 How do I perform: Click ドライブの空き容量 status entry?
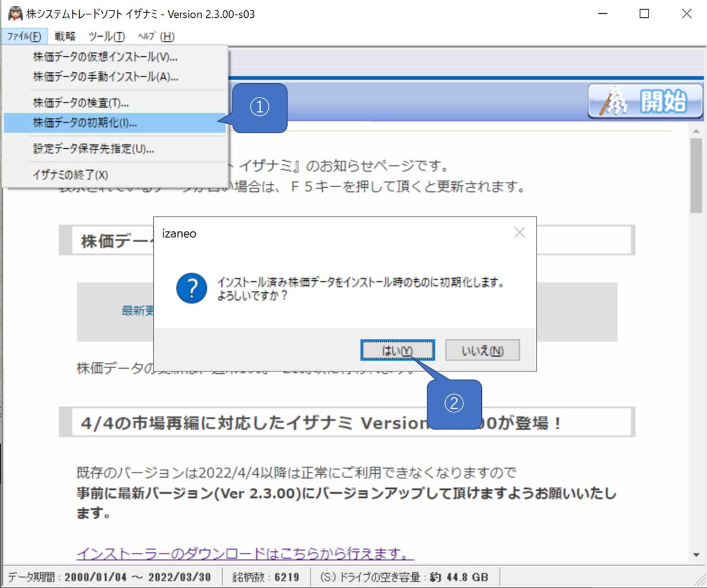(x=404, y=577)
